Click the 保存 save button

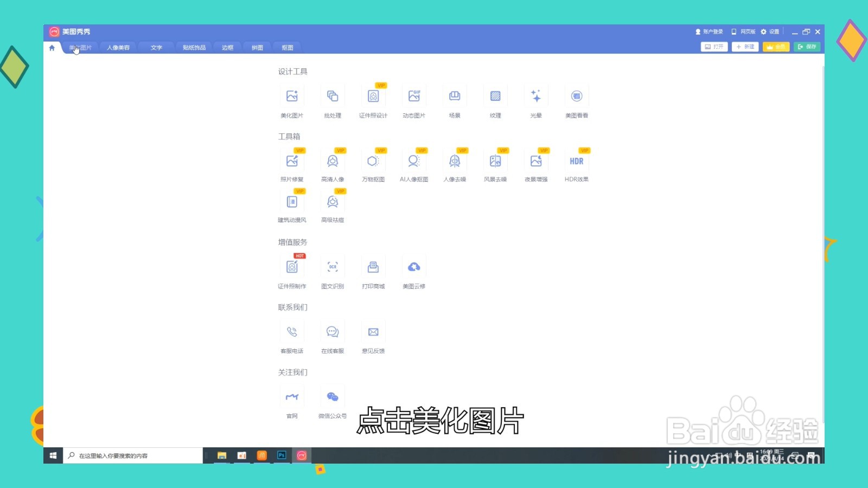pyautogui.click(x=807, y=47)
